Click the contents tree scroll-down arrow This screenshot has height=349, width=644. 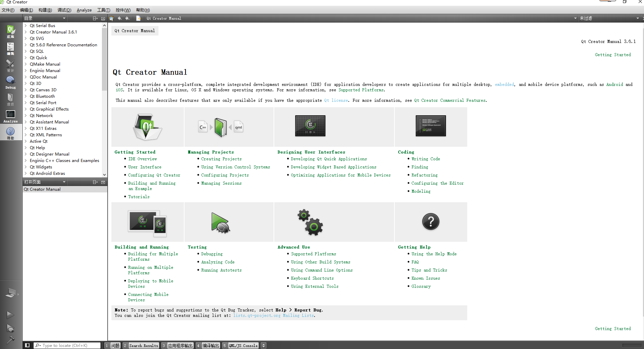pyautogui.click(x=104, y=174)
